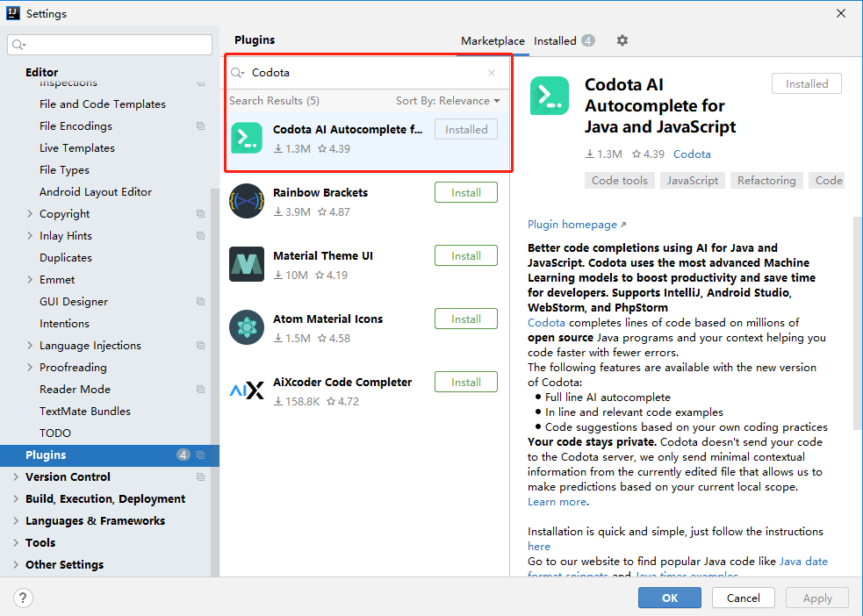This screenshot has width=863, height=616.
Task: Click the Cancel button
Action: [743, 598]
